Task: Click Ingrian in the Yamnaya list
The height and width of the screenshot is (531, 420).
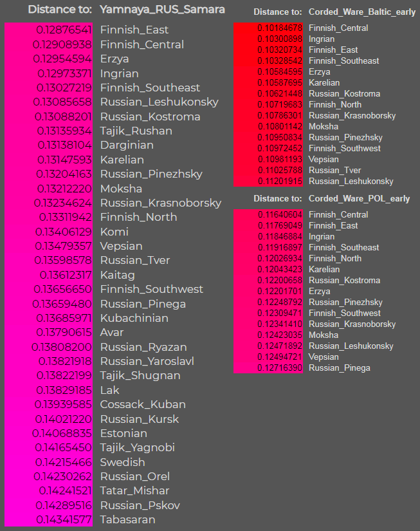Action: coord(119,73)
